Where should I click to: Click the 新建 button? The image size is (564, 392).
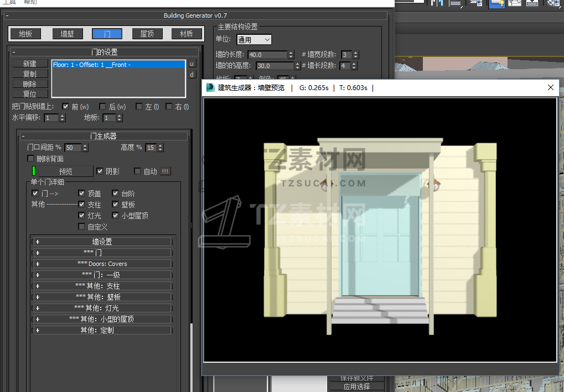pos(30,64)
